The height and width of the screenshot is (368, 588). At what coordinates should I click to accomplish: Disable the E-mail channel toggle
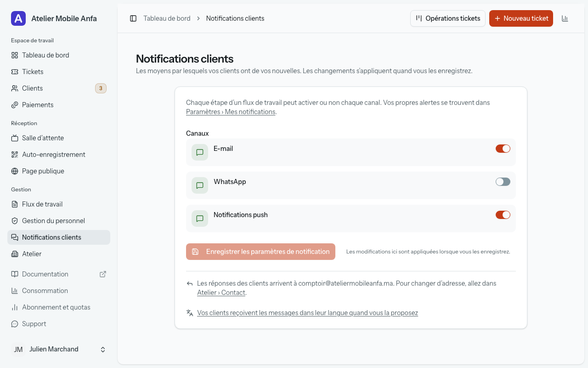pyautogui.click(x=503, y=149)
